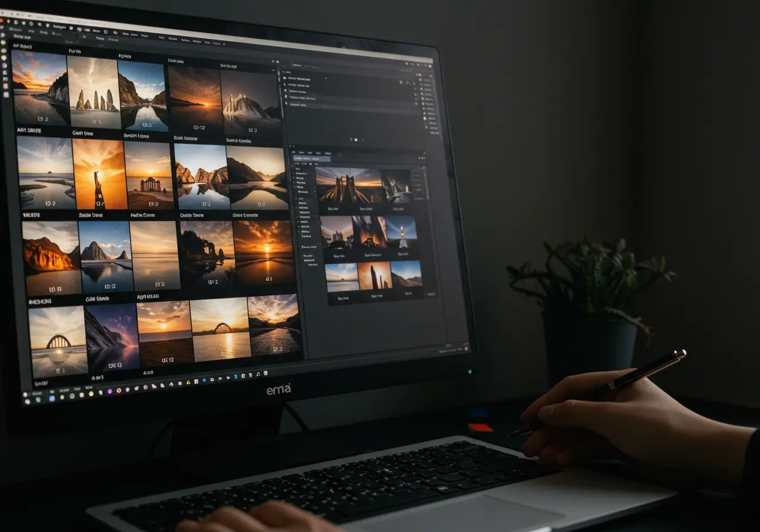Screen dimensions: 760x532
Task: Select the dark orange sunset over water photo
Action: tap(196, 100)
